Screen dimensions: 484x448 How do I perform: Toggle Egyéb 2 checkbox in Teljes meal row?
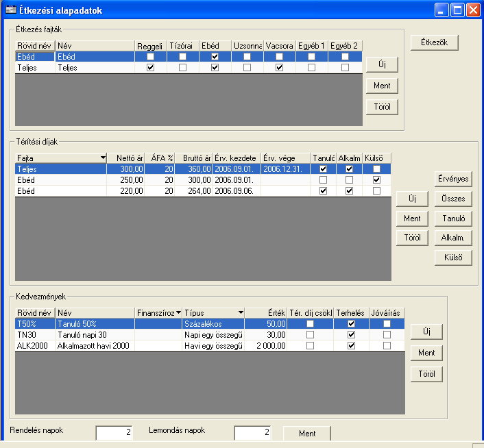(345, 68)
